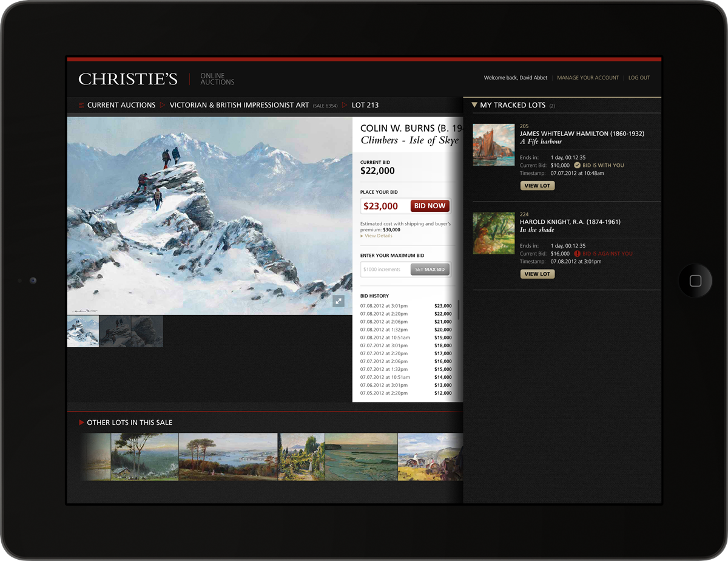Click the Bid Now button

click(430, 206)
